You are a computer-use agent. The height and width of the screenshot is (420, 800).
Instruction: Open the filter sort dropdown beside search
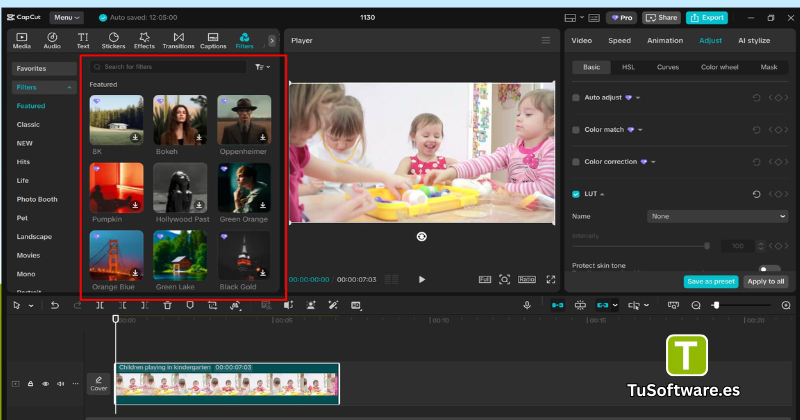(262, 67)
